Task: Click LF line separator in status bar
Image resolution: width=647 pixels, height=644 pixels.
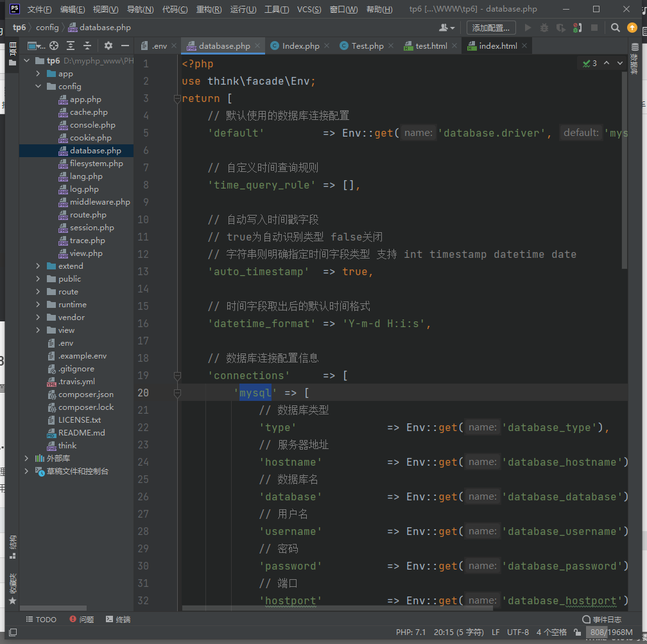Action: [496, 632]
